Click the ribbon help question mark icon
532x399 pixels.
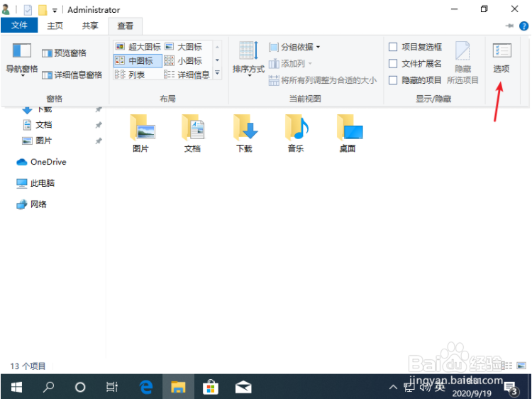click(524, 26)
